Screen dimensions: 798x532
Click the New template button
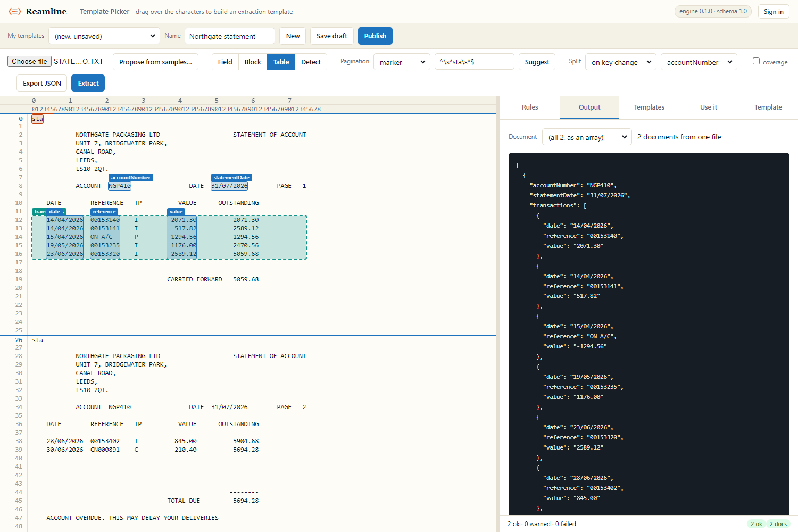pos(293,36)
